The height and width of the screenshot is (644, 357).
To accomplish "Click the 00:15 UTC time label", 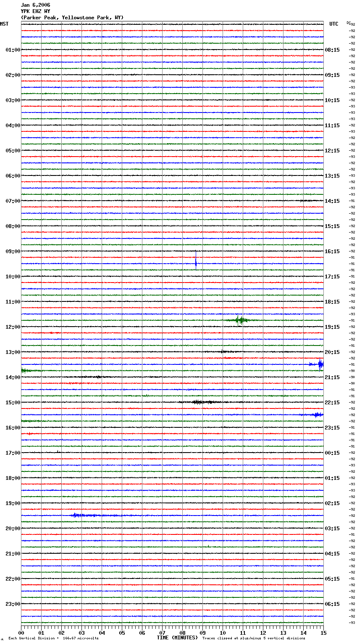I will click(x=332, y=453).
